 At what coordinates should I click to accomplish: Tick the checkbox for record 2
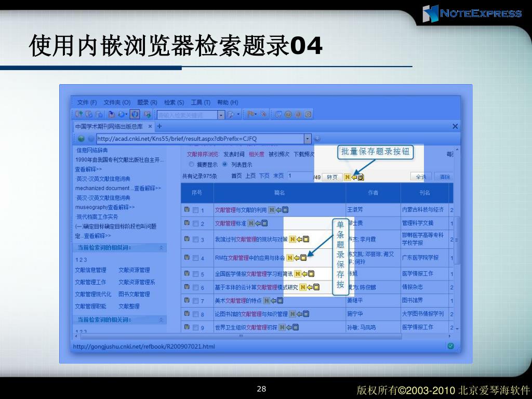pos(195,223)
